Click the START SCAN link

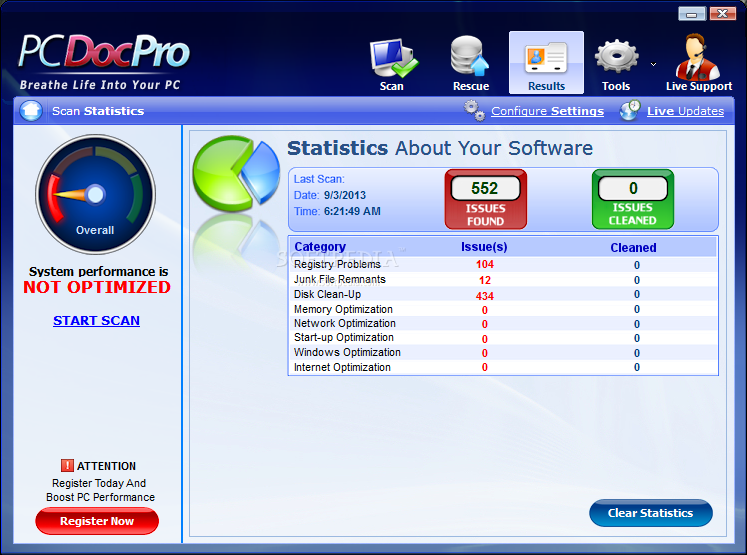96,321
